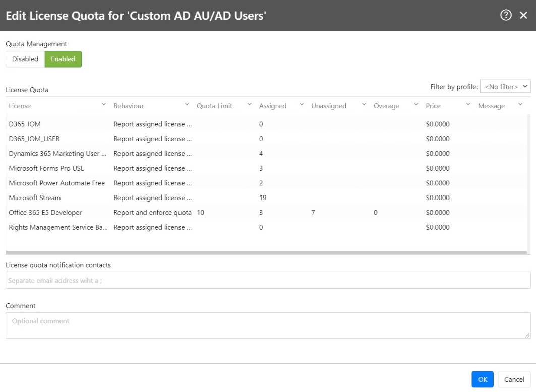Click Quota Limit value 10 for Office 365
The width and height of the screenshot is (536, 392).
(200, 213)
